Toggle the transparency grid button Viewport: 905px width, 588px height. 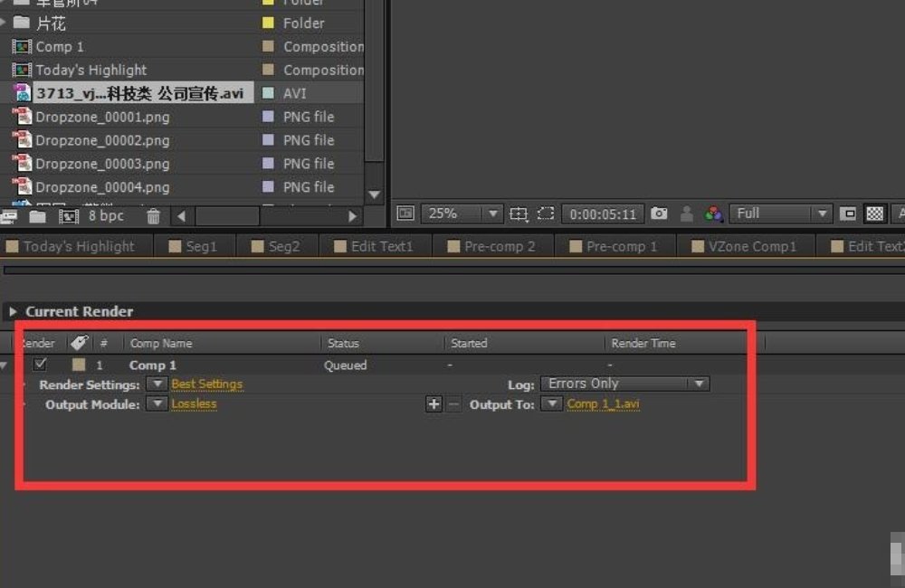(x=875, y=213)
